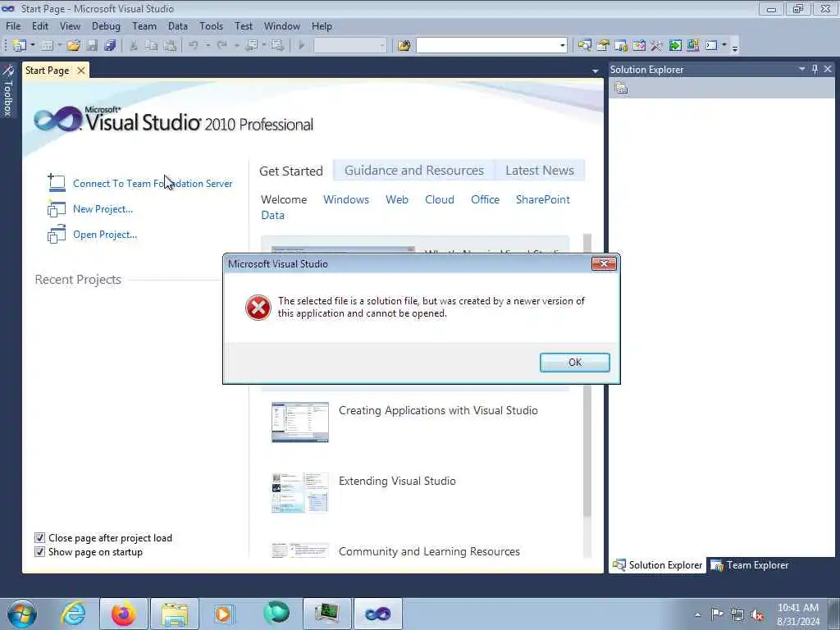This screenshot has width=840, height=630.
Task: Switch to Guidance and Resources tab
Action: point(413,171)
